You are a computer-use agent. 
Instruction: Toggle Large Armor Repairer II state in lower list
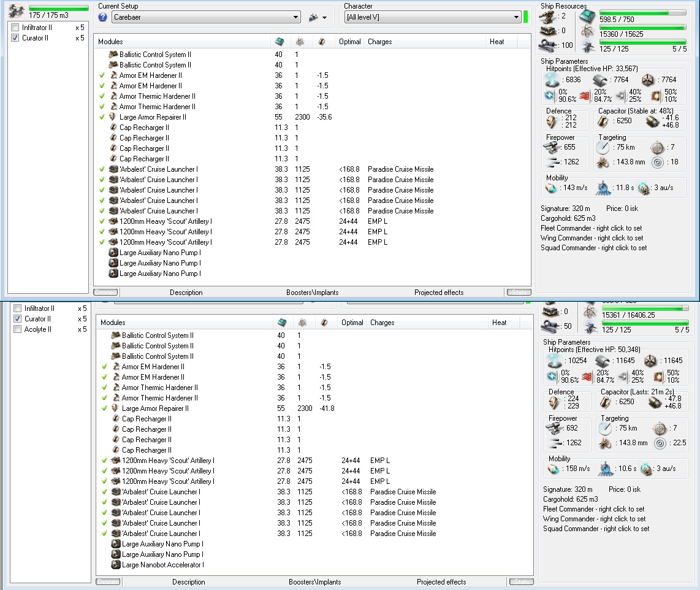click(104, 408)
